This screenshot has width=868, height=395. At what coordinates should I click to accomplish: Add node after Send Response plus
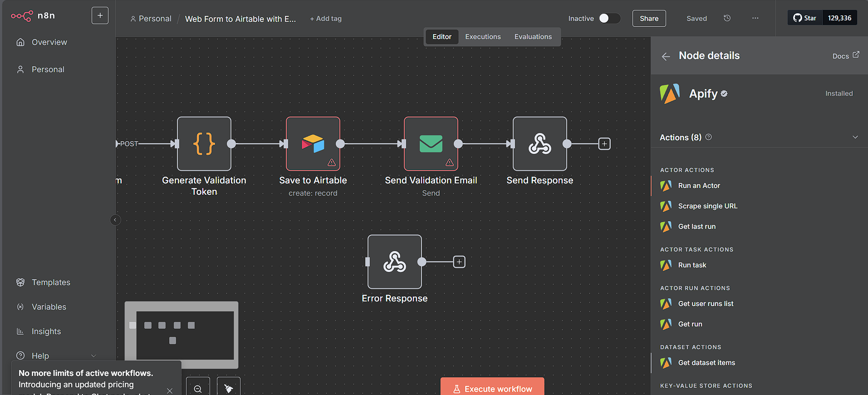coord(604,144)
